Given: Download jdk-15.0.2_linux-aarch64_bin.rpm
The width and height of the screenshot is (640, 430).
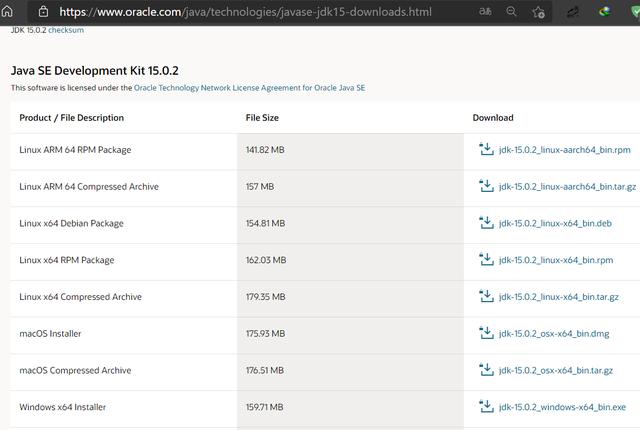Looking at the screenshot, I should (564, 150).
